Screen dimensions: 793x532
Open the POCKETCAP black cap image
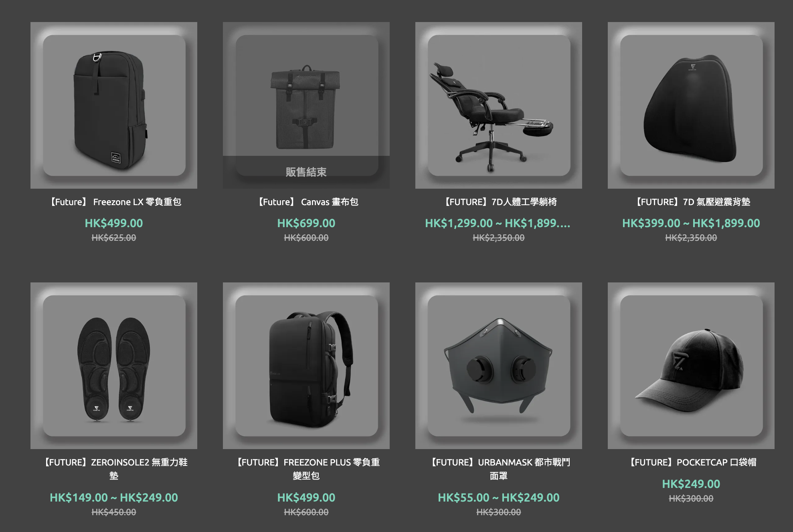click(x=691, y=366)
